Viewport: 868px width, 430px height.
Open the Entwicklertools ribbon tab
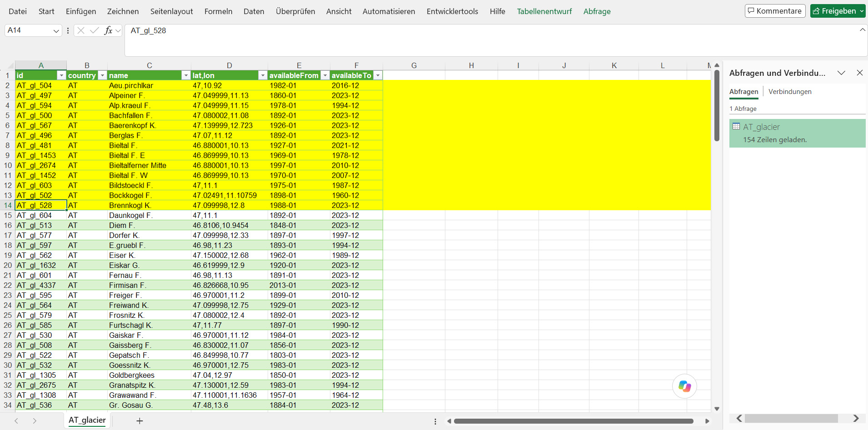(452, 11)
